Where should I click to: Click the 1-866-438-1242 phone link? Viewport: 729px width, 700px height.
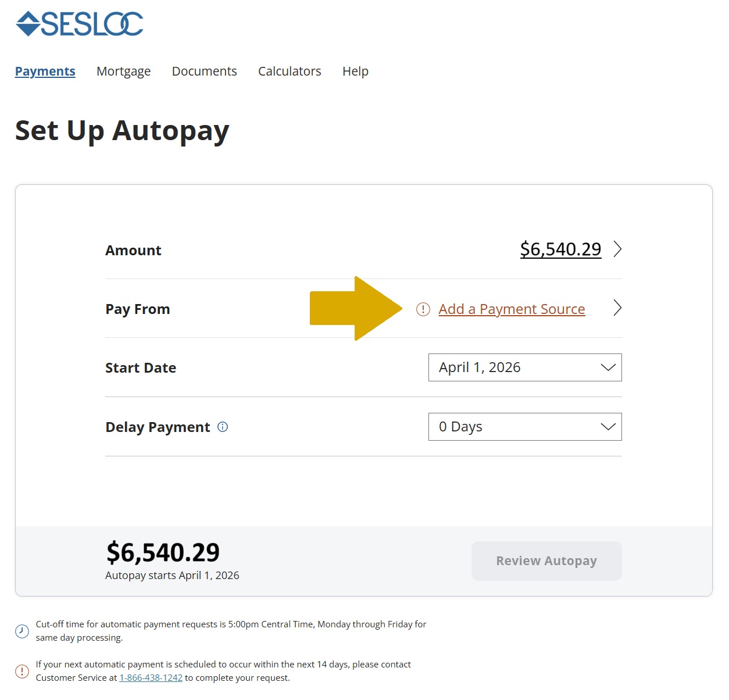151,677
